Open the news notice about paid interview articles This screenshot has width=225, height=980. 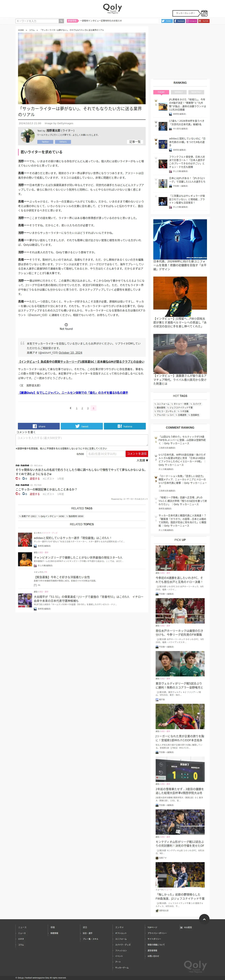click(101, 21)
